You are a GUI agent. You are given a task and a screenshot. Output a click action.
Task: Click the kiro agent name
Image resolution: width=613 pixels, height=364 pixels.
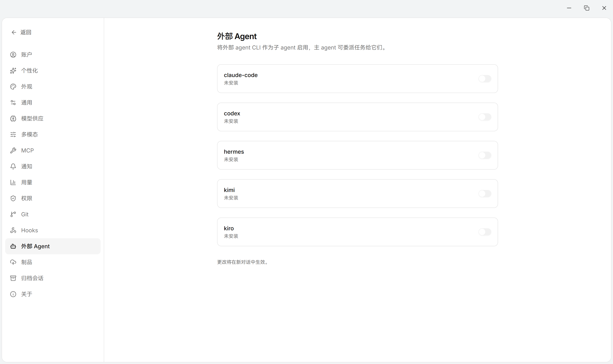click(x=228, y=228)
